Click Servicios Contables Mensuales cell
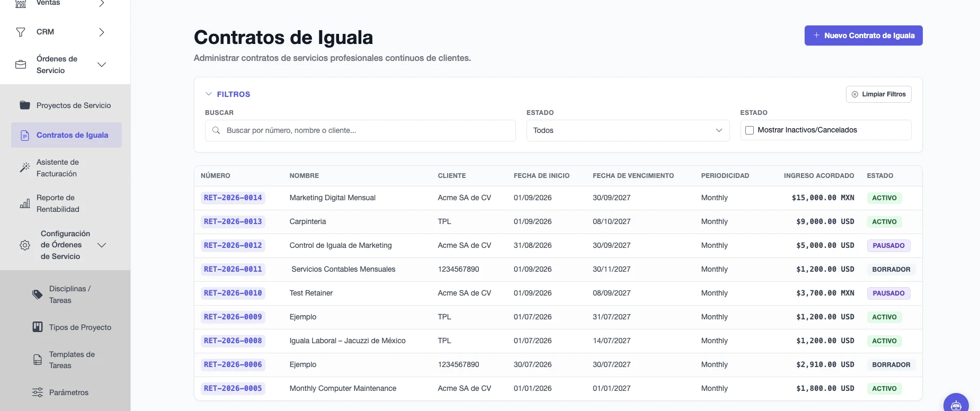Screen dimensions: 980x411 [343, 270]
